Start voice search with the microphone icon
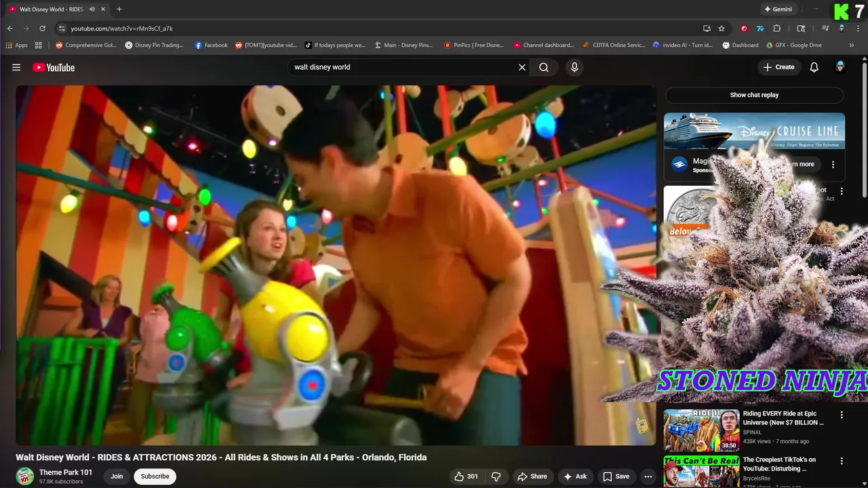This screenshot has height=488, width=868. pos(574,67)
